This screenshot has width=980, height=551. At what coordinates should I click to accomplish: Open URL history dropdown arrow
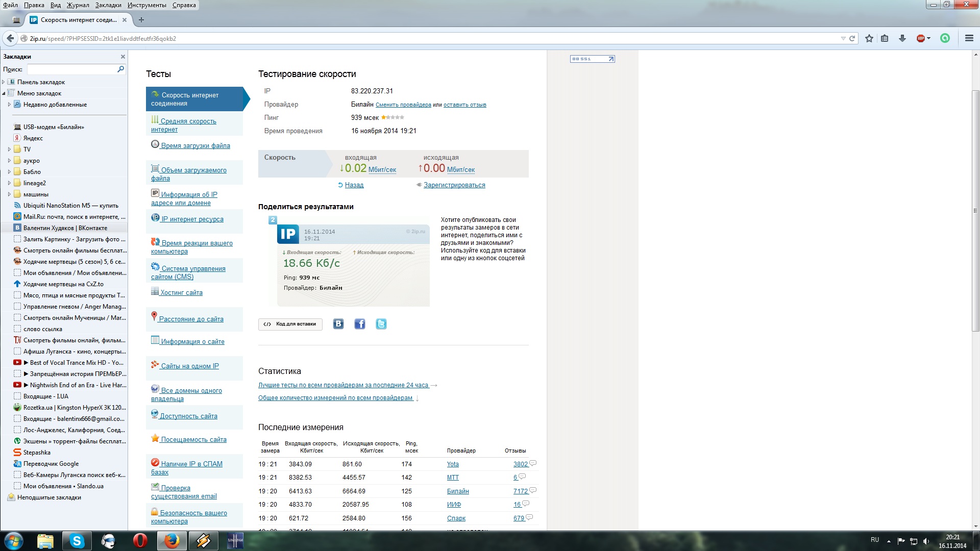(843, 38)
